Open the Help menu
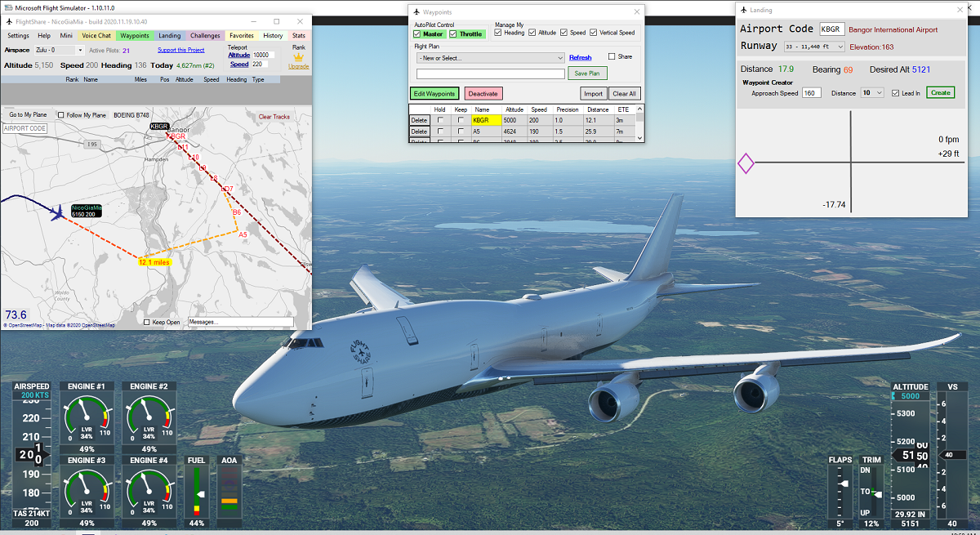This screenshot has width=980, height=535. click(44, 36)
